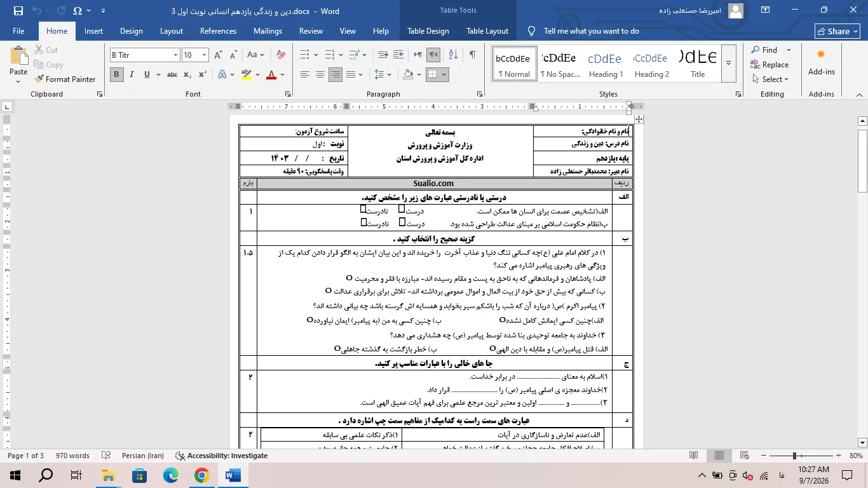Open Chrome from taskbar
Screen dimensions: 868x488
tap(201, 475)
